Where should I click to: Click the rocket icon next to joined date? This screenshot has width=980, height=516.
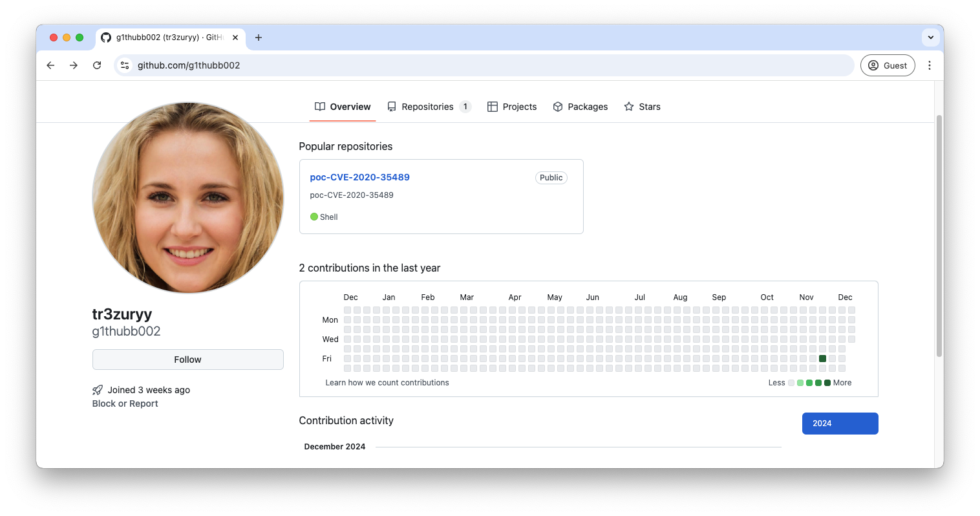[97, 389]
